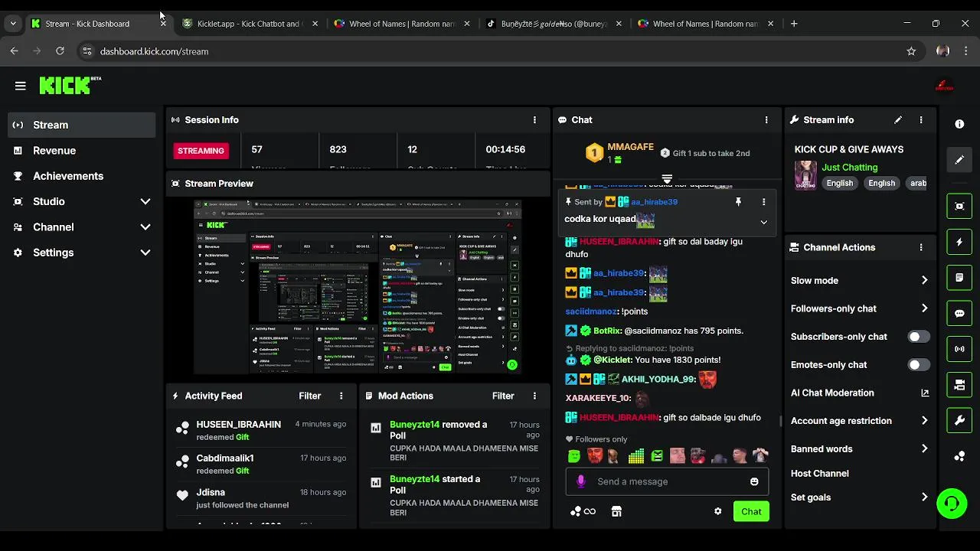Click the document icon in right sidebar
The width and height of the screenshot is (980, 551).
tap(959, 277)
